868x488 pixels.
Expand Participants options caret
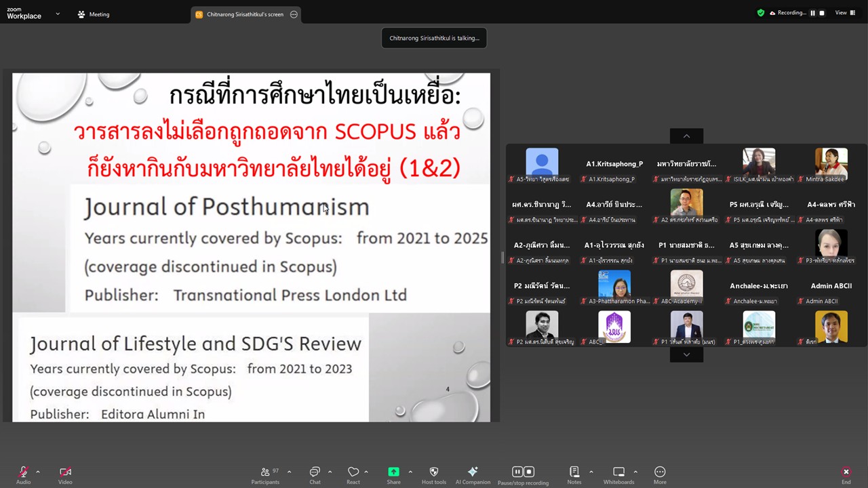point(289,472)
